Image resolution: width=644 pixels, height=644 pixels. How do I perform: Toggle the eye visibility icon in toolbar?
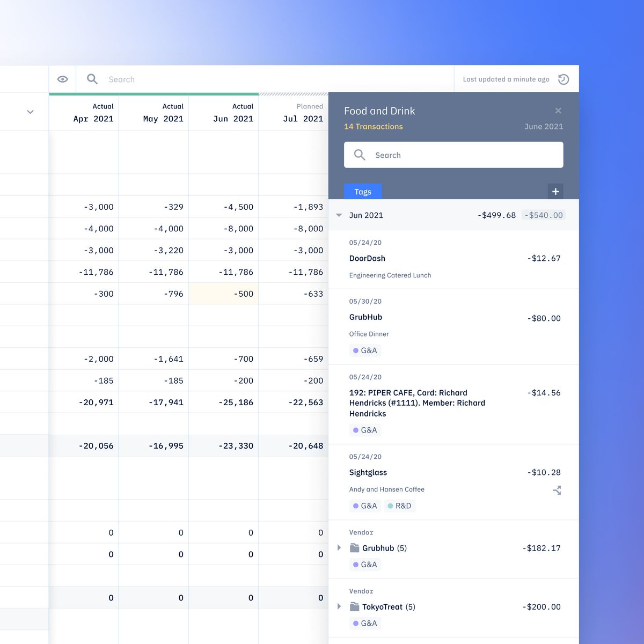point(63,79)
